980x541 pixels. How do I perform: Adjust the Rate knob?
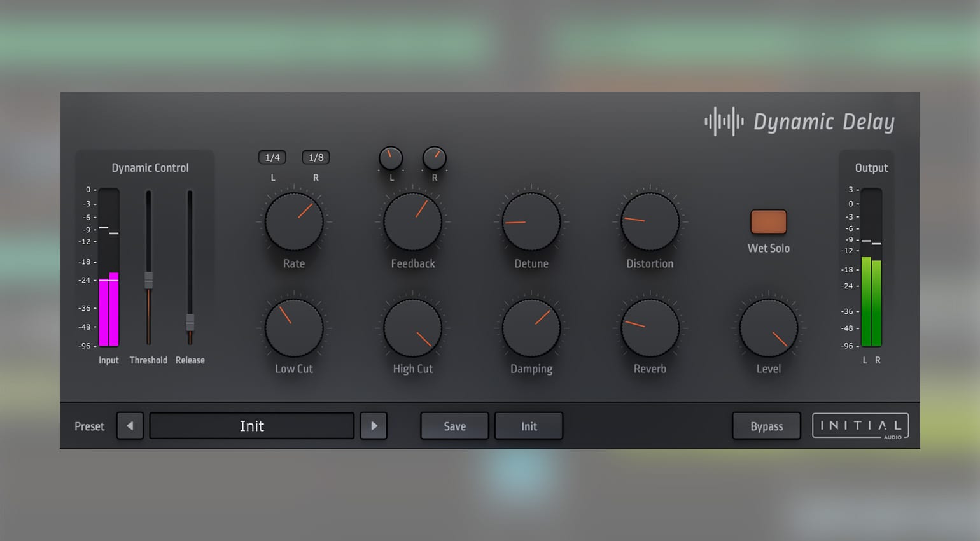coord(293,221)
